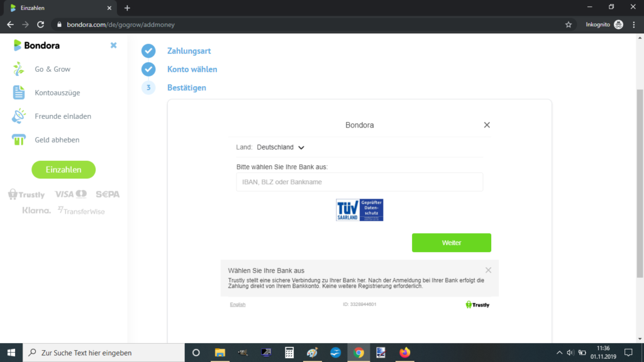Click the green Weiter button
This screenshot has width=644, height=362.
pos(452,243)
